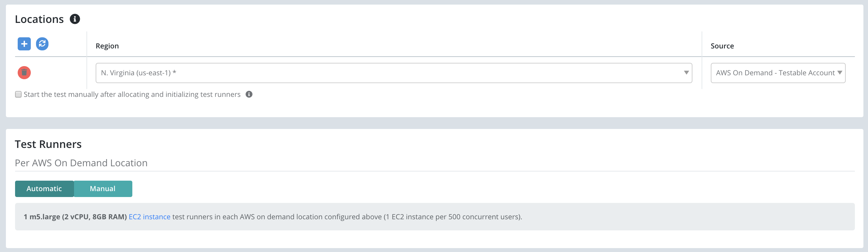Select the Automatic test runners tab
The width and height of the screenshot is (868, 252).
45,189
